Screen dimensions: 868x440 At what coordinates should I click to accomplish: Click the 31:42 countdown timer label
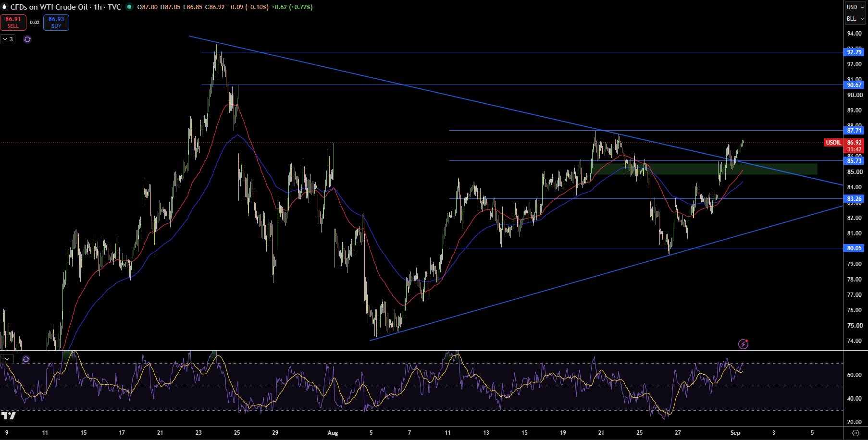[854, 149]
